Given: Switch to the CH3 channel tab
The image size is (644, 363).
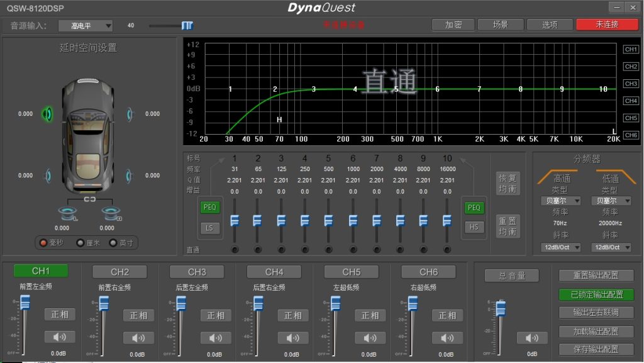Looking at the screenshot, I should click(197, 272).
